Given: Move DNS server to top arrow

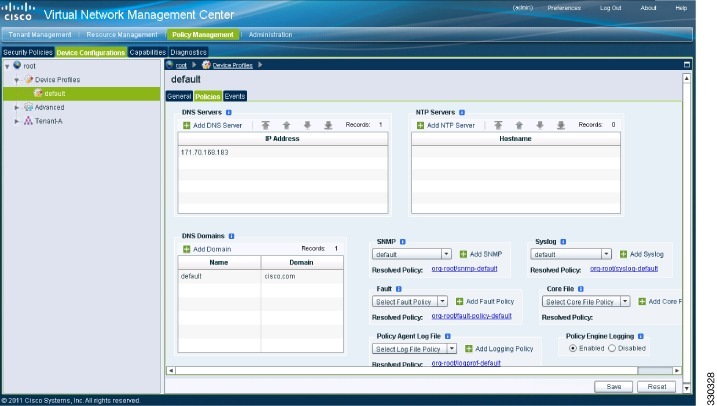Looking at the screenshot, I should coord(266,125).
